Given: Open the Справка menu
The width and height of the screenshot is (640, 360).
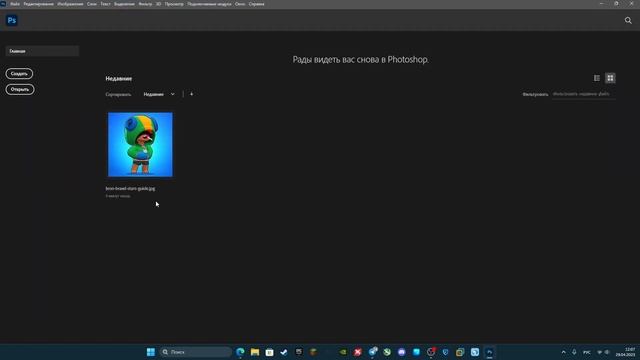Looking at the screenshot, I should click(256, 4).
